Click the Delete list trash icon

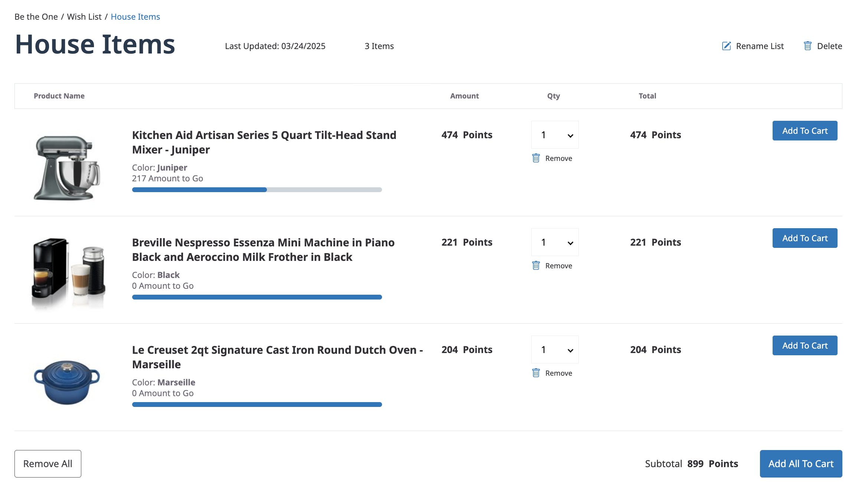click(x=807, y=46)
